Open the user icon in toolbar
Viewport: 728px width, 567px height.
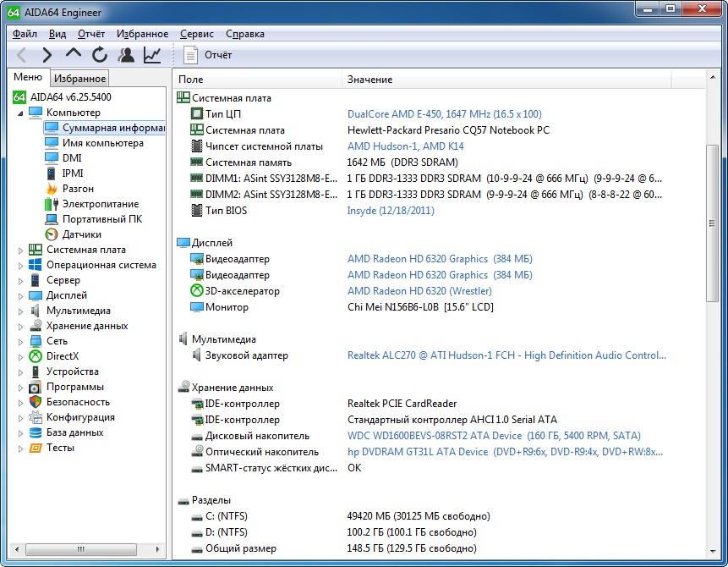[x=126, y=55]
